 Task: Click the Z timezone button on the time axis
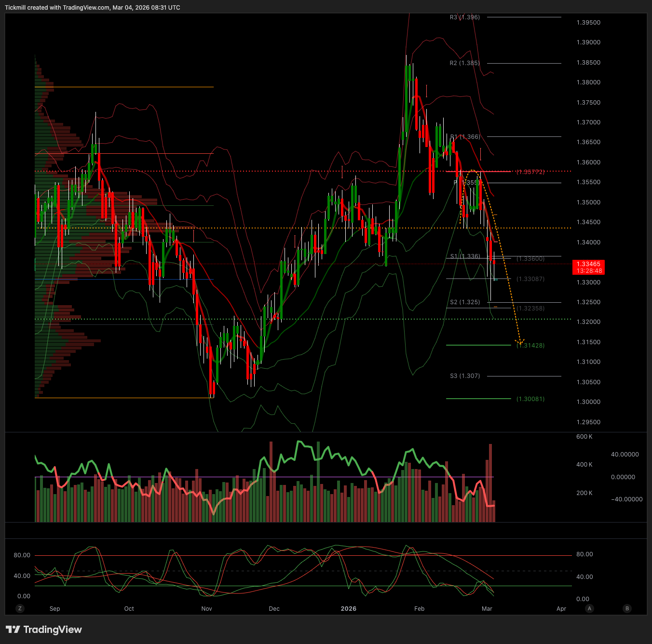click(x=20, y=608)
